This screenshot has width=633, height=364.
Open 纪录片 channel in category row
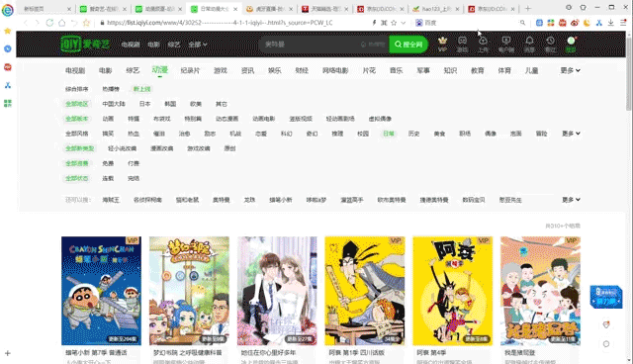tap(190, 70)
